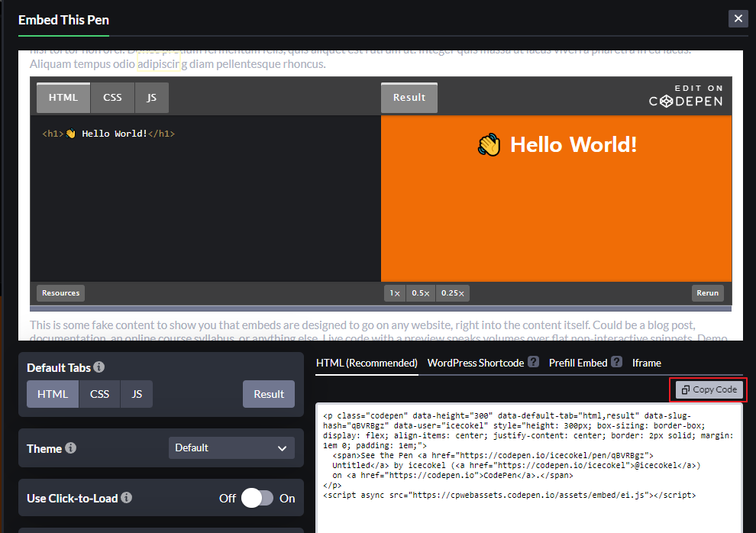Set preview zoom to 0.5×

(421, 293)
